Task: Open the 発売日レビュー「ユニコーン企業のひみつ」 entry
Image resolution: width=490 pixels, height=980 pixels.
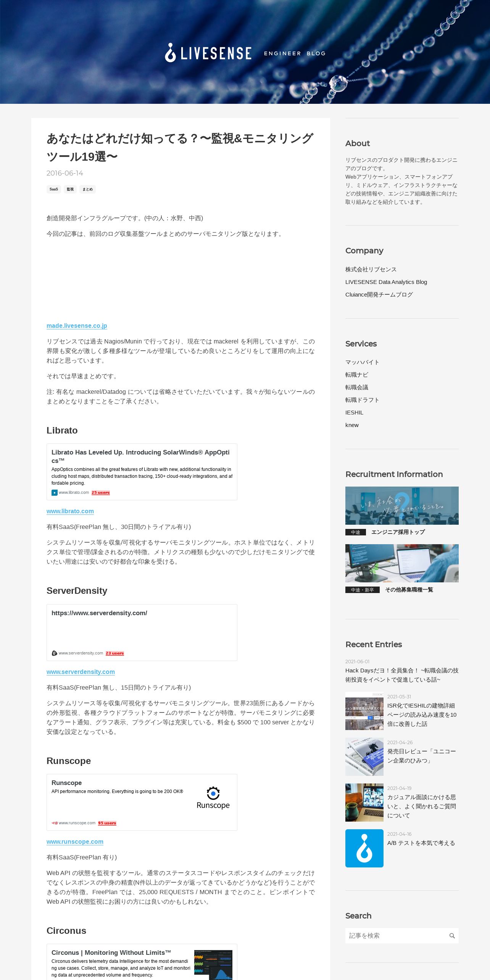Action: 422,756
